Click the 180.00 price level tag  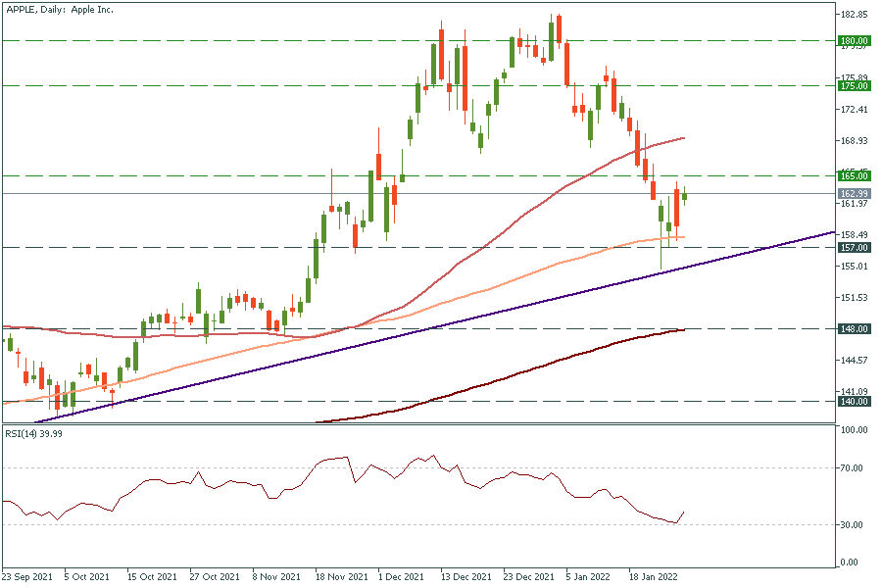[855, 41]
